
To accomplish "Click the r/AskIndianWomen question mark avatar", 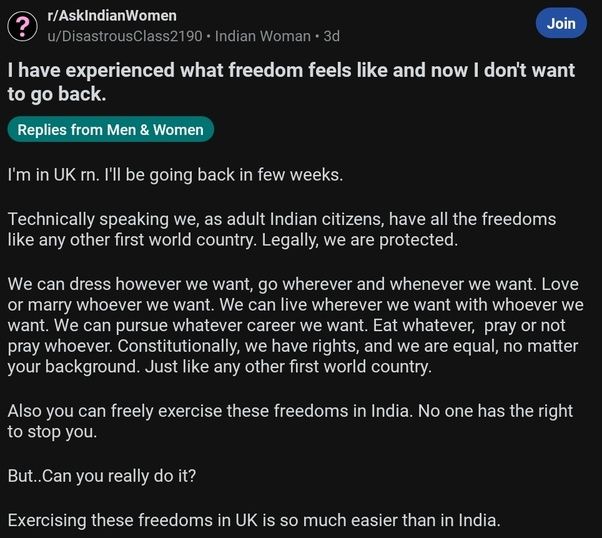I will click(x=23, y=26).
